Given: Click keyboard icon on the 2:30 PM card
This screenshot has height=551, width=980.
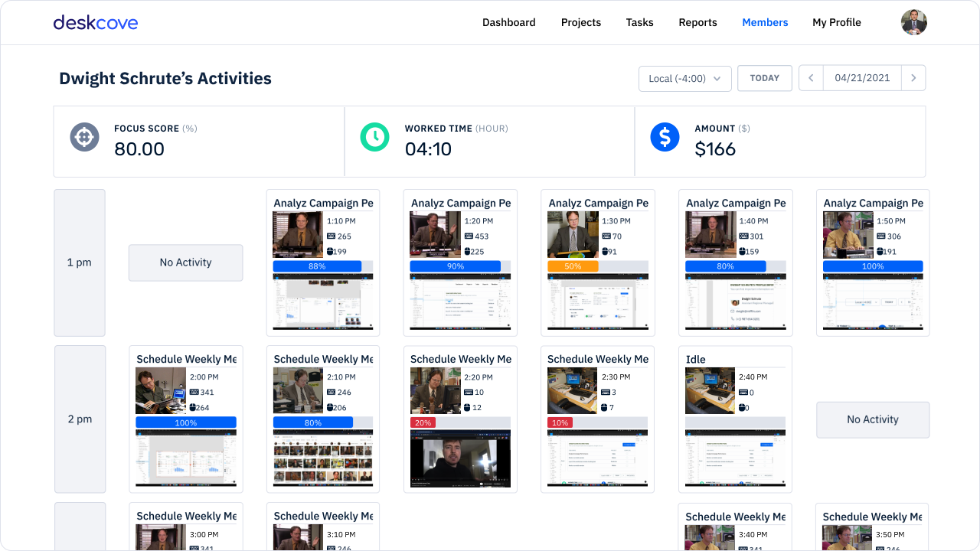Looking at the screenshot, I should pos(606,393).
